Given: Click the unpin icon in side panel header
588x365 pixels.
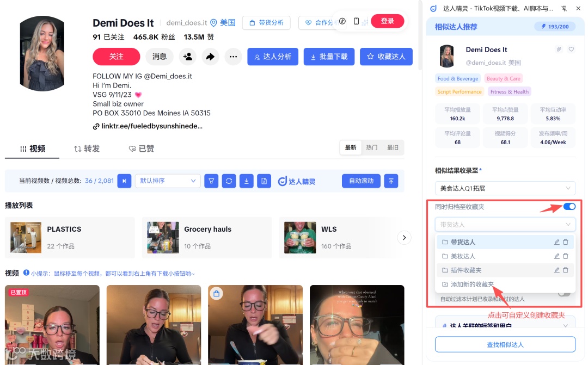Looking at the screenshot, I should pos(564,8).
